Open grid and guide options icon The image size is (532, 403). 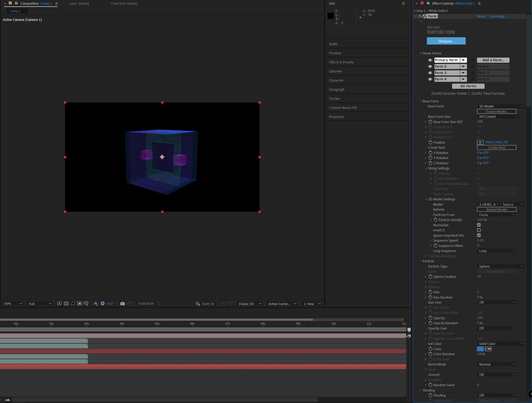pyautogui.click(x=86, y=303)
